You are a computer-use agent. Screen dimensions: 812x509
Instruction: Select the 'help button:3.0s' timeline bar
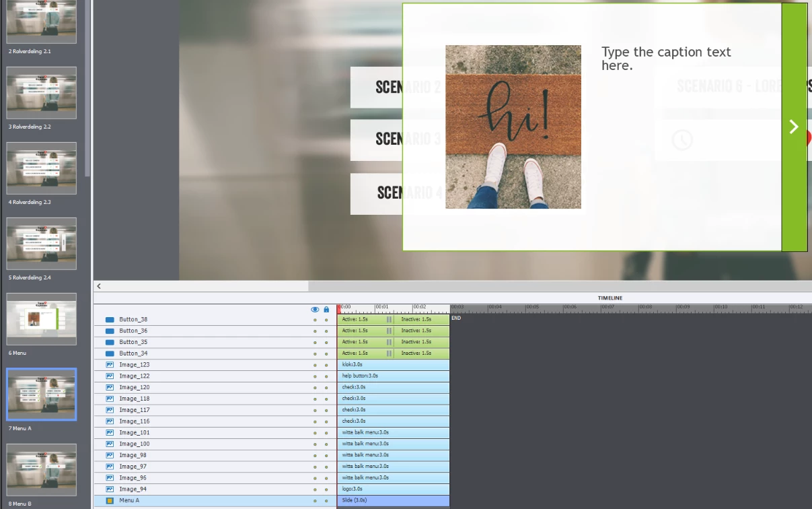point(394,376)
